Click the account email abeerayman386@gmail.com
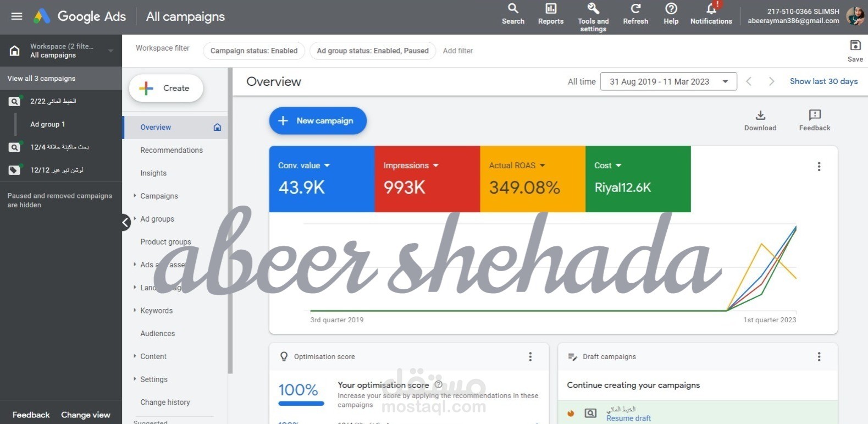Viewport: 868px width, 424px height. (793, 21)
